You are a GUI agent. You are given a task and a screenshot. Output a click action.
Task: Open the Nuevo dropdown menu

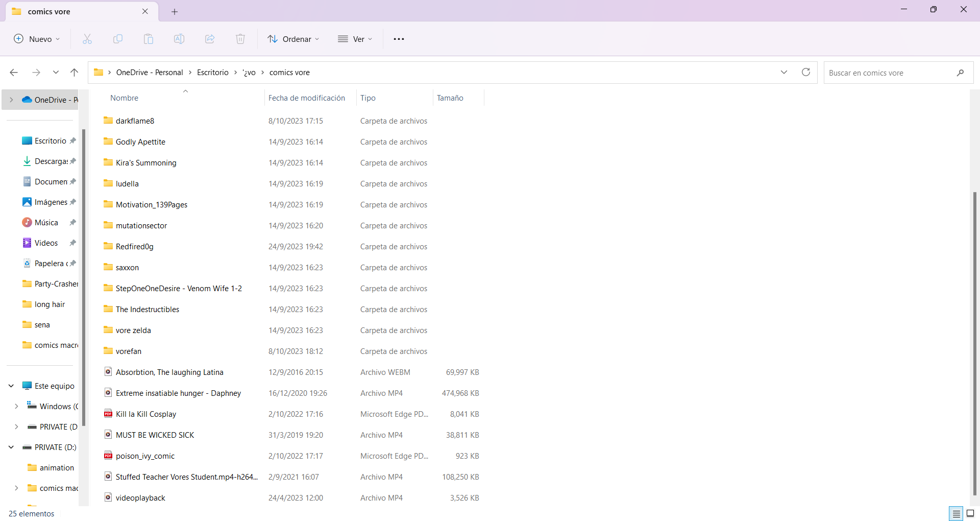pos(37,39)
